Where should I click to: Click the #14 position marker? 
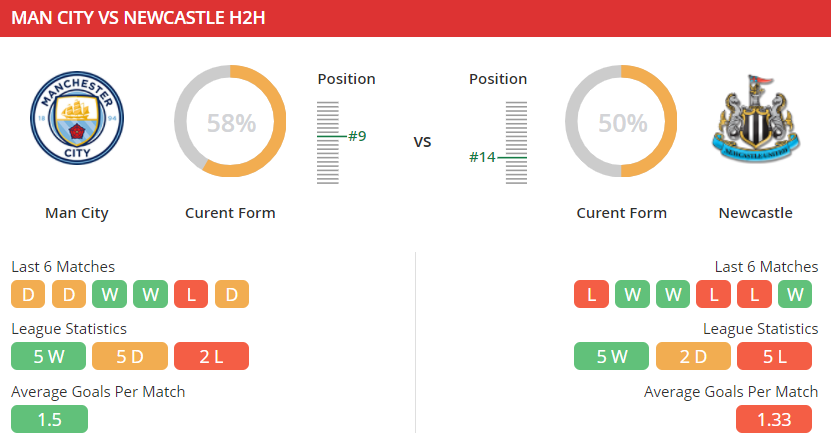pos(482,157)
